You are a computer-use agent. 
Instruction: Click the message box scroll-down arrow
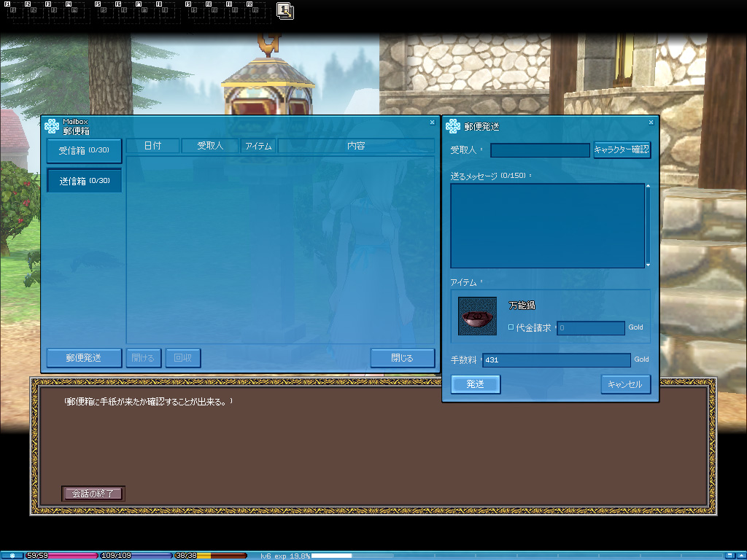648,265
